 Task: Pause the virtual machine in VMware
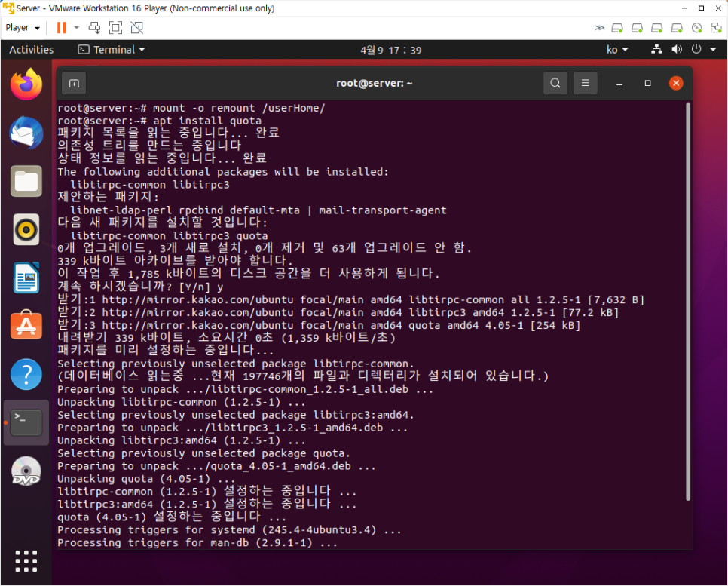point(61,28)
